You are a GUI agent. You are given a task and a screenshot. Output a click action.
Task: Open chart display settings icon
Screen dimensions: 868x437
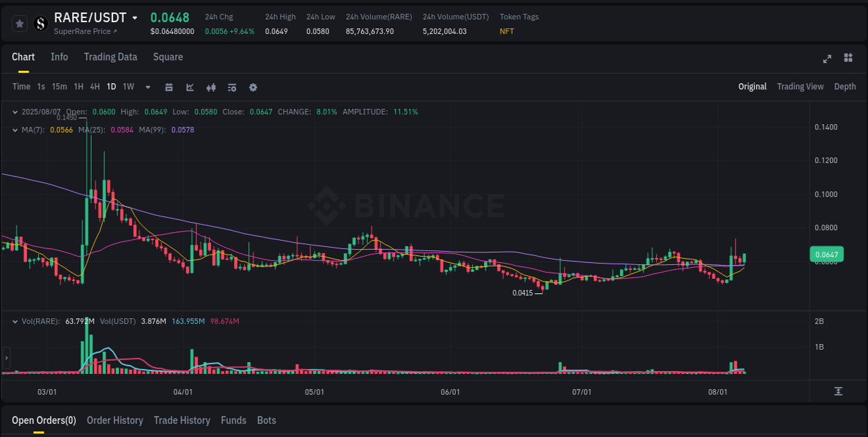231,87
